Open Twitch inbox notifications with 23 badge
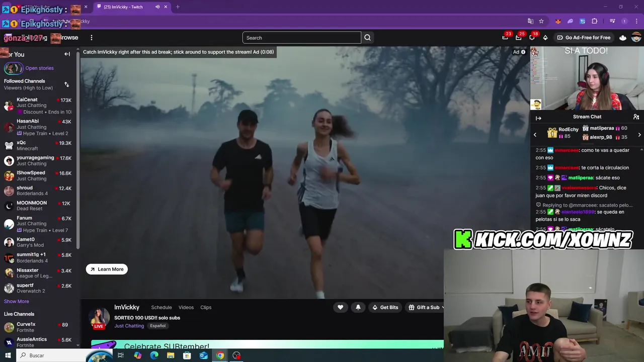 505,38
